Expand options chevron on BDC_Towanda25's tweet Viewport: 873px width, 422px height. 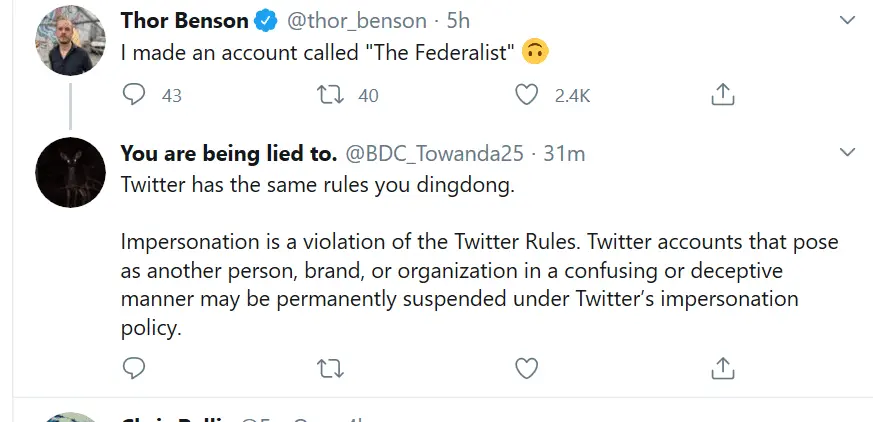click(847, 153)
